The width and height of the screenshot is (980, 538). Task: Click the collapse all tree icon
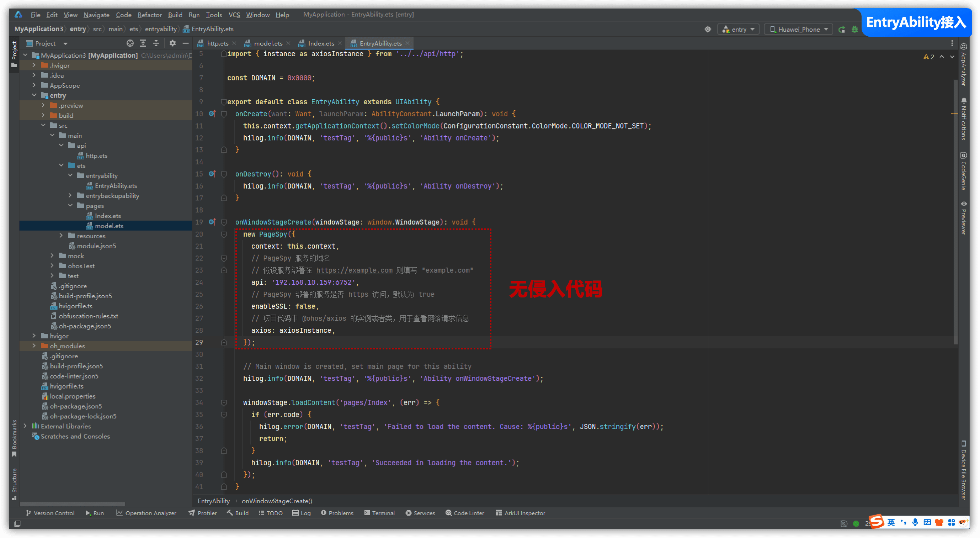tap(156, 43)
